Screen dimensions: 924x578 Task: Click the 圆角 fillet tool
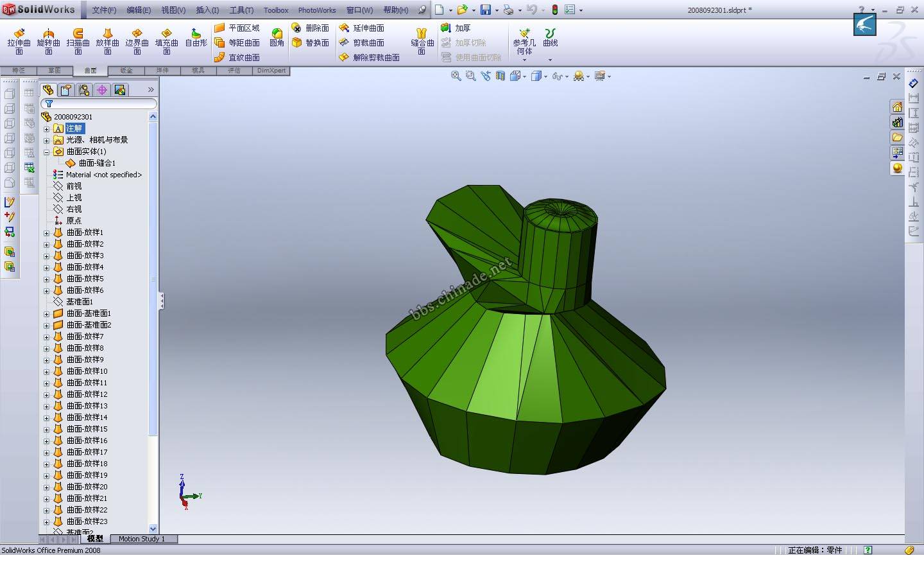click(277, 37)
